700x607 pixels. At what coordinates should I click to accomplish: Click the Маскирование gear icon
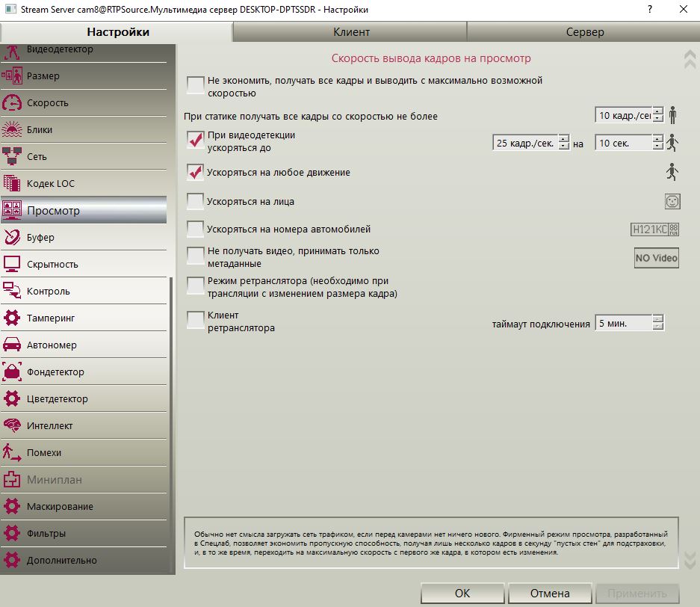coord(12,506)
